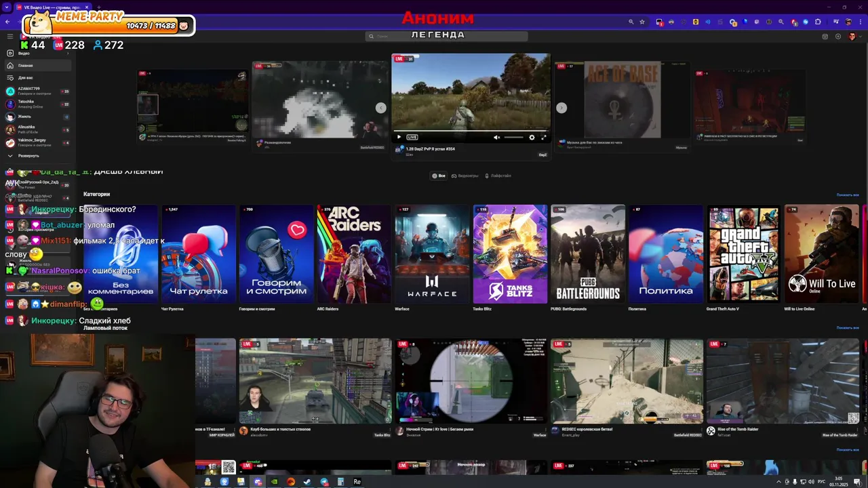Screen dimensions: 868x488
Task: Click Показать все beside Категории
Action: click(848, 195)
